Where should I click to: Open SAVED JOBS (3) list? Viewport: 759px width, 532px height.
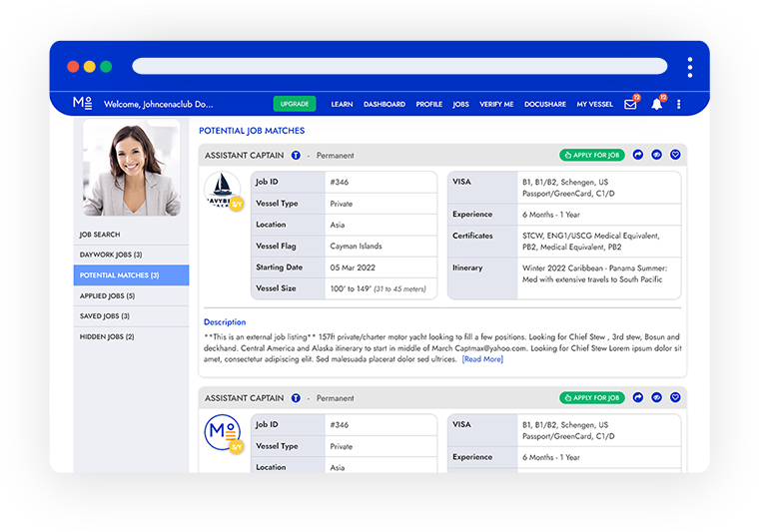(x=131, y=316)
